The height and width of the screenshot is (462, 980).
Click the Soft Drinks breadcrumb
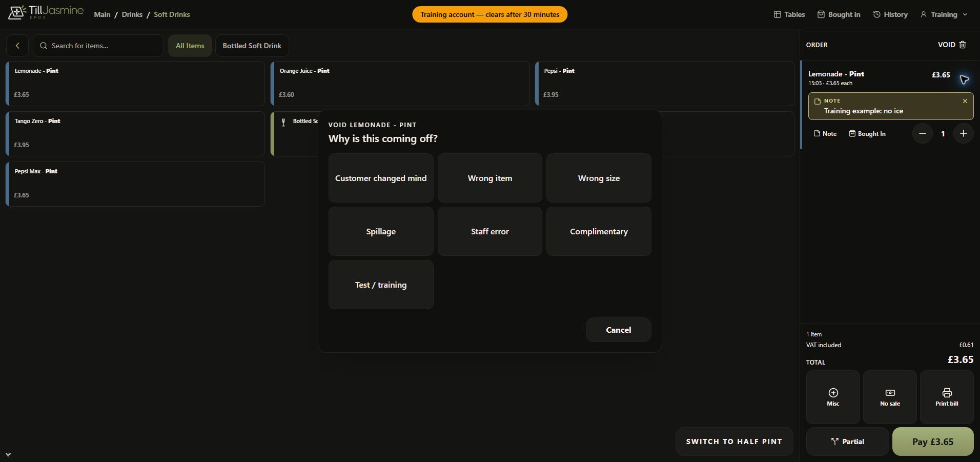tap(172, 14)
